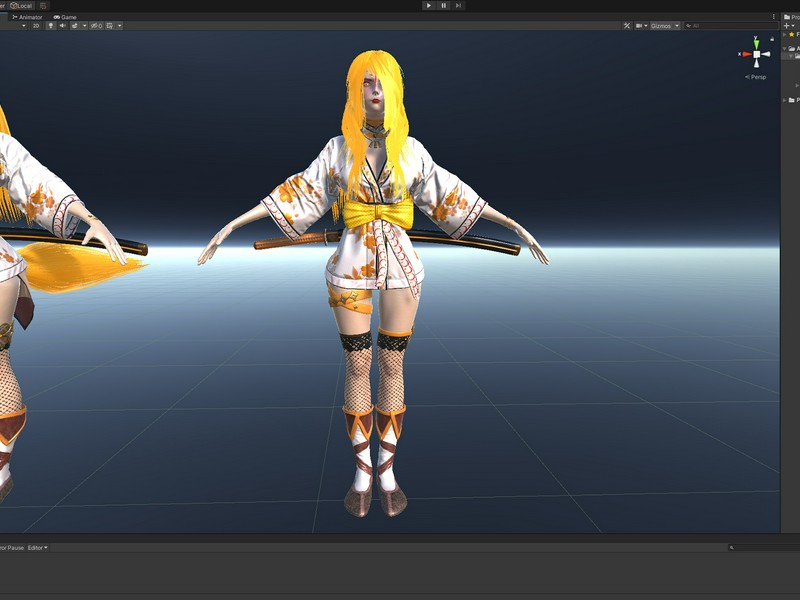Focus the Scene view search field
The width and height of the screenshot is (800, 600).
[x=731, y=26]
